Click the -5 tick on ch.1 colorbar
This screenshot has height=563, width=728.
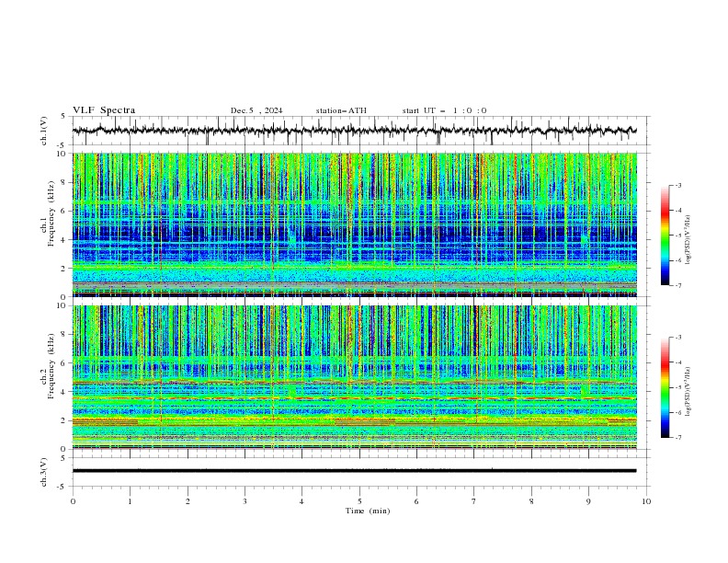click(677, 236)
